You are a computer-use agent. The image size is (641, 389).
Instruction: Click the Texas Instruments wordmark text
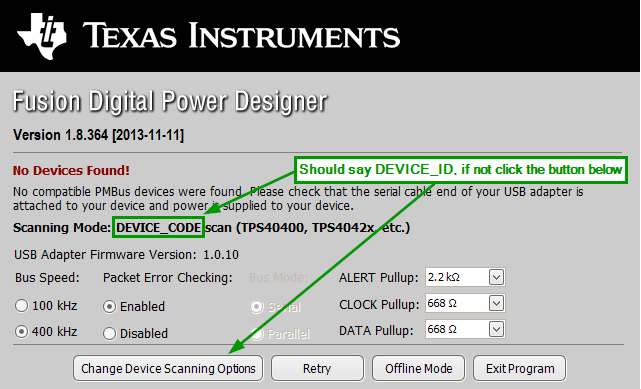coord(241,36)
